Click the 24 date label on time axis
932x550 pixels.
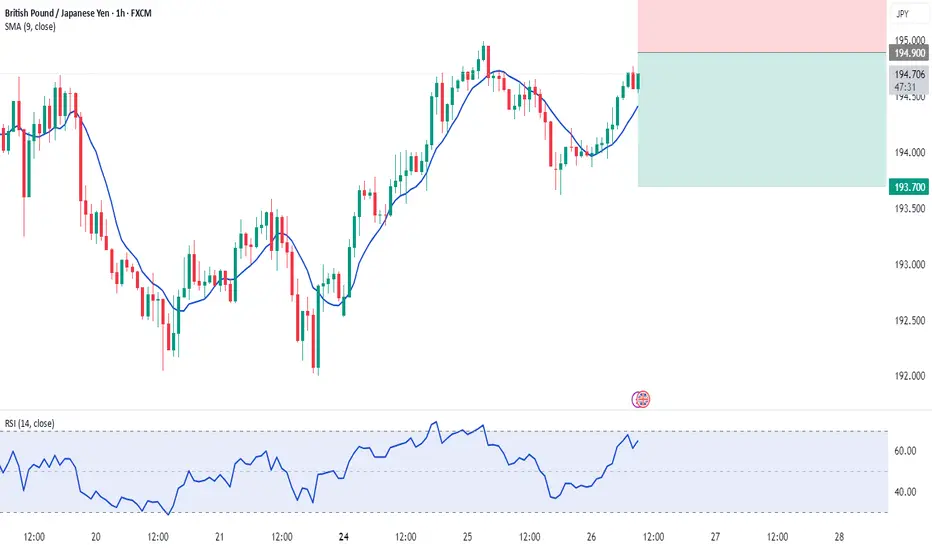tap(344, 537)
